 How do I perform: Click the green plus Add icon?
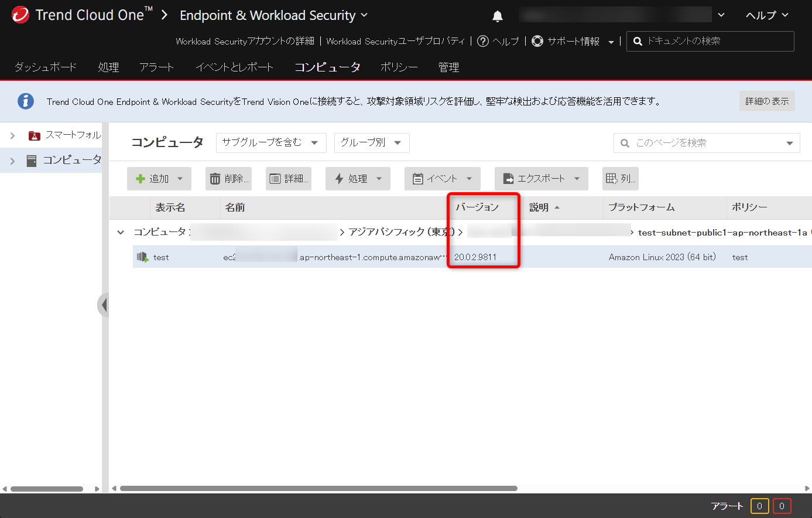(141, 179)
